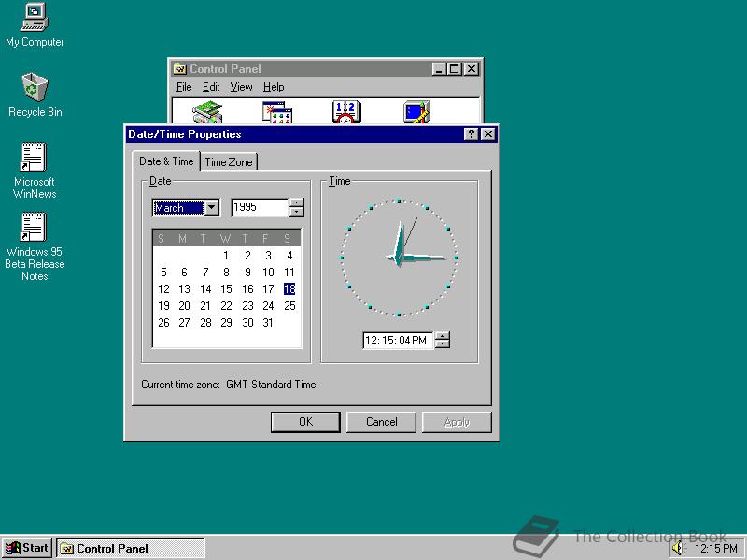Select day 12 in the calendar
This screenshot has width=747, height=560.
(x=163, y=289)
